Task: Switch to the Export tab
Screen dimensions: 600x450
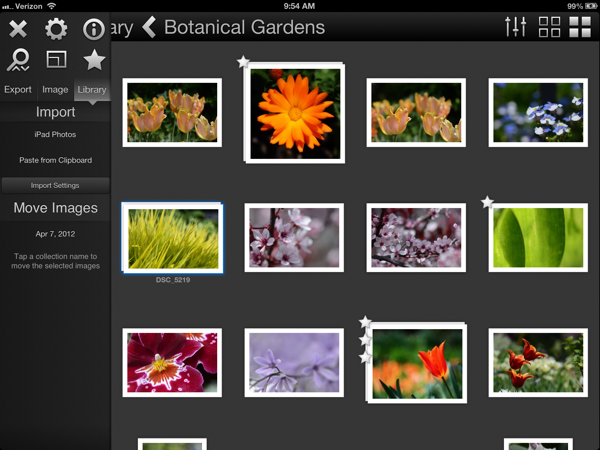Action: pos(18,90)
